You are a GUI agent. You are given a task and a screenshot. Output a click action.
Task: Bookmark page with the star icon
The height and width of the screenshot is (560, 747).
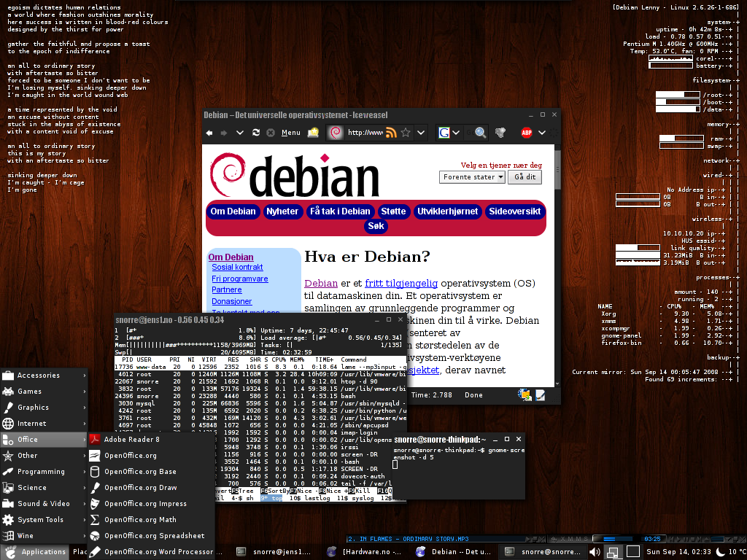point(406,133)
